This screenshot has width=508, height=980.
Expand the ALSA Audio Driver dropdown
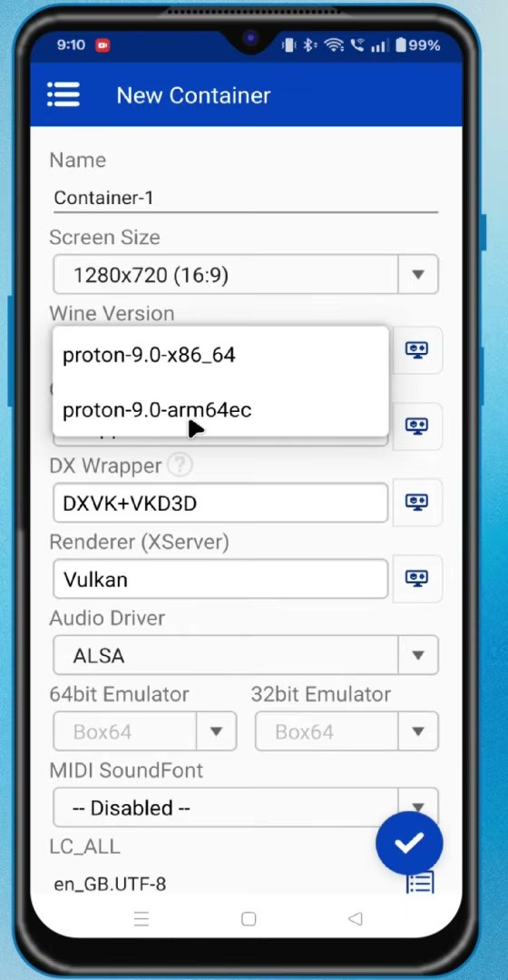246,656
